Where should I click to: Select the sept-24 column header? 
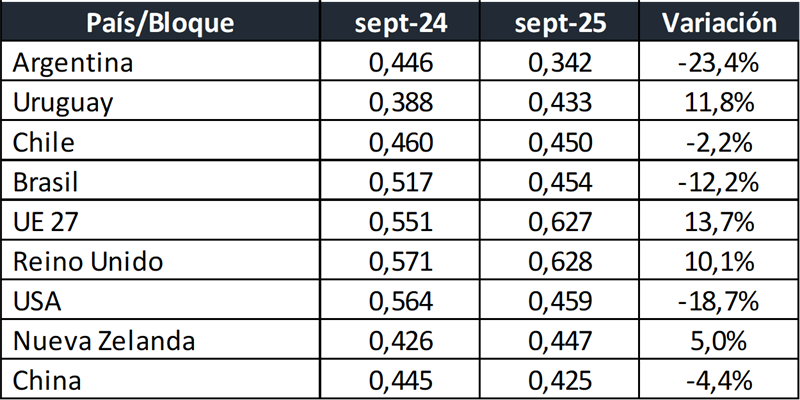(x=401, y=23)
